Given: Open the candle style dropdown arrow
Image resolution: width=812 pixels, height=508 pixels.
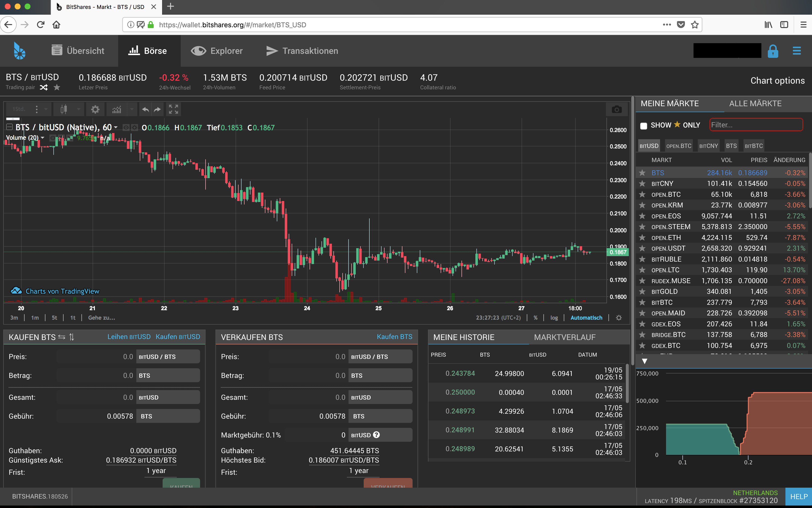Looking at the screenshot, I should 78,109.
